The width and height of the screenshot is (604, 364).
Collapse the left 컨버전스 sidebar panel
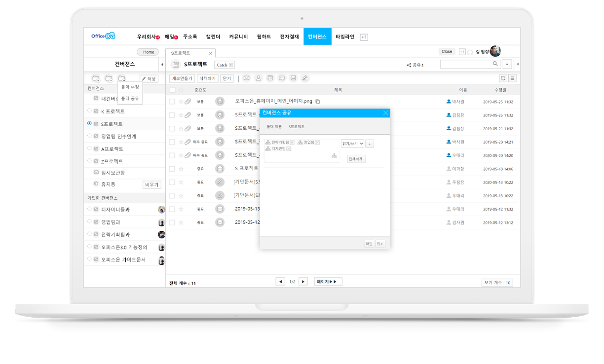pos(162,65)
